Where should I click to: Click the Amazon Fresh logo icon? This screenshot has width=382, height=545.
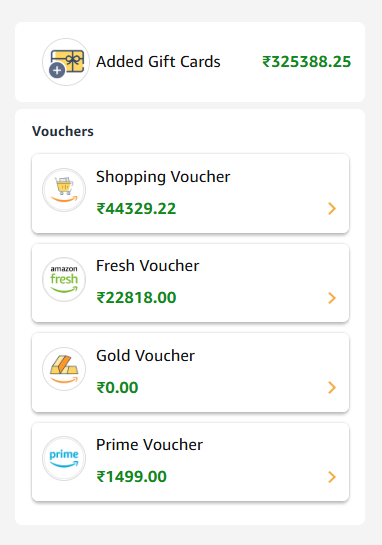point(64,279)
